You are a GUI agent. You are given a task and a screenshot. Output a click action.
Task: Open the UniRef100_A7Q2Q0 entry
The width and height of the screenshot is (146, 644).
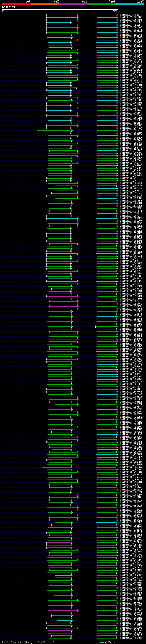click(x=131, y=351)
